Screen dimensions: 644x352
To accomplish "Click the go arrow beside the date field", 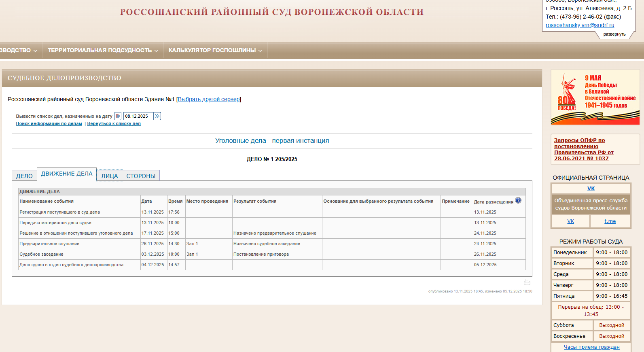I will click(x=157, y=116).
